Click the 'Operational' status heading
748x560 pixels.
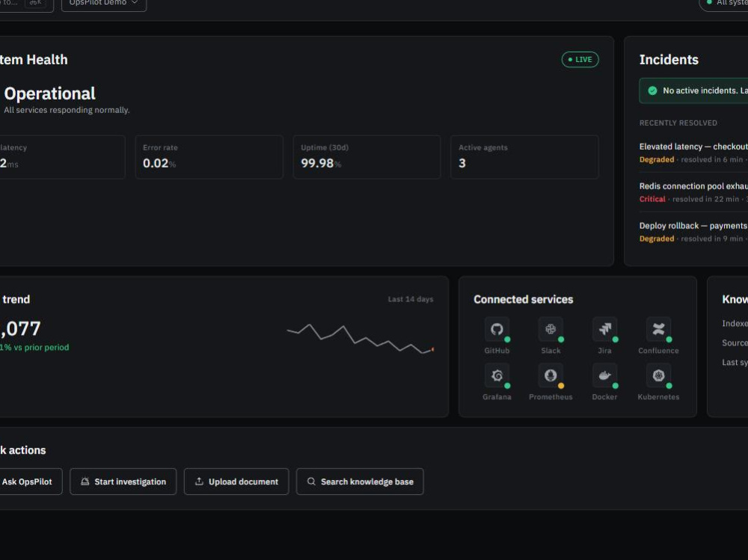click(x=49, y=93)
